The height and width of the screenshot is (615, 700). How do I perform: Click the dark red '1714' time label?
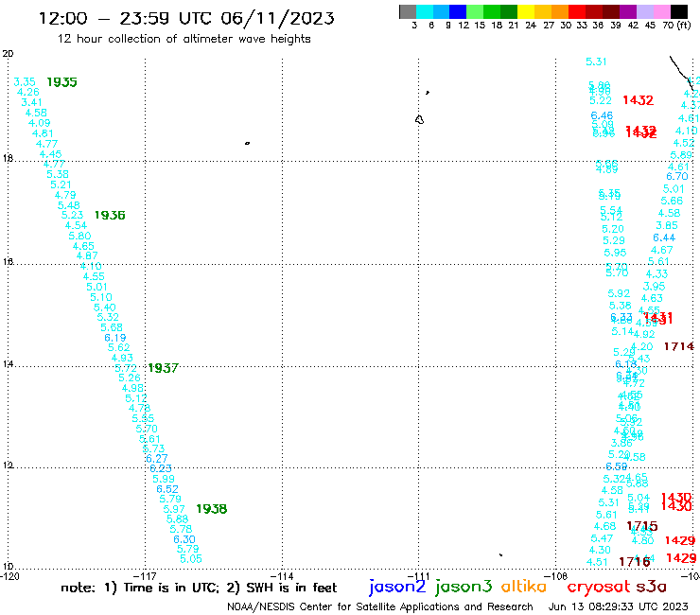coord(679,346)
